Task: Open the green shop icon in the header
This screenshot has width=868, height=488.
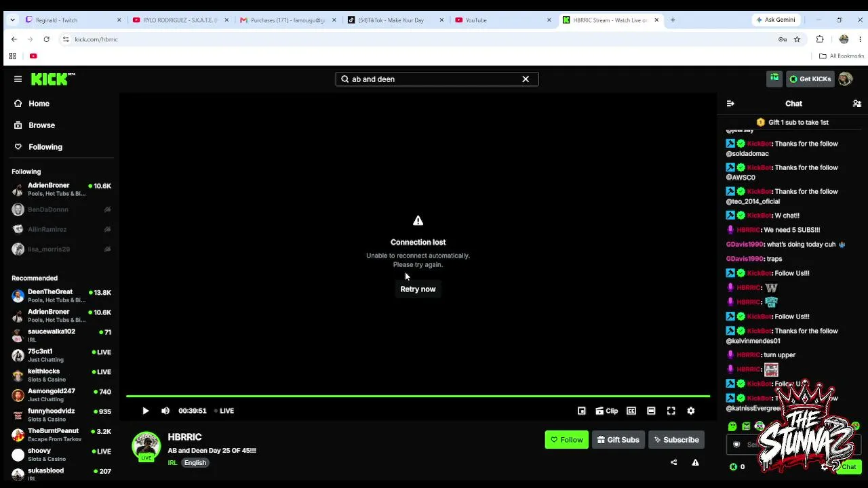Action: tap(774, 79)
